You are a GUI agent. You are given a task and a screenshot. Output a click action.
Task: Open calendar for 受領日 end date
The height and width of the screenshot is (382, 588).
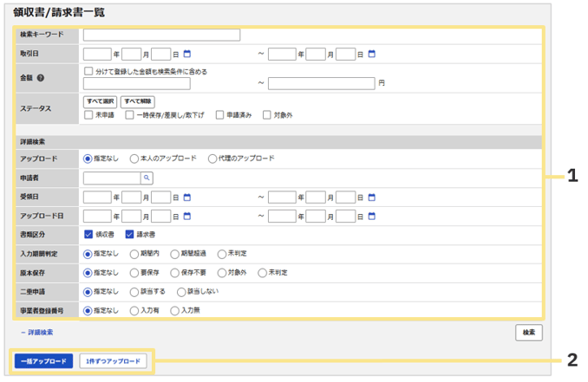372,197
